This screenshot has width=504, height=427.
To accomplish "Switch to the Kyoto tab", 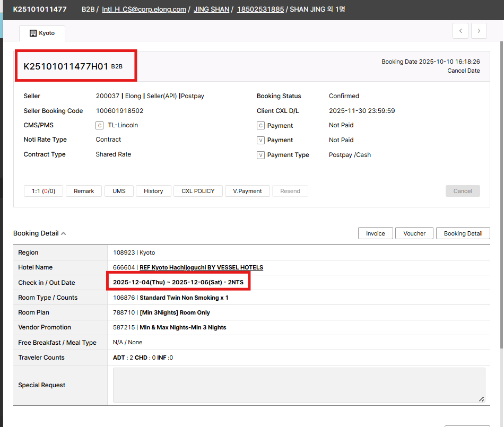I will (x=42, y=33).
